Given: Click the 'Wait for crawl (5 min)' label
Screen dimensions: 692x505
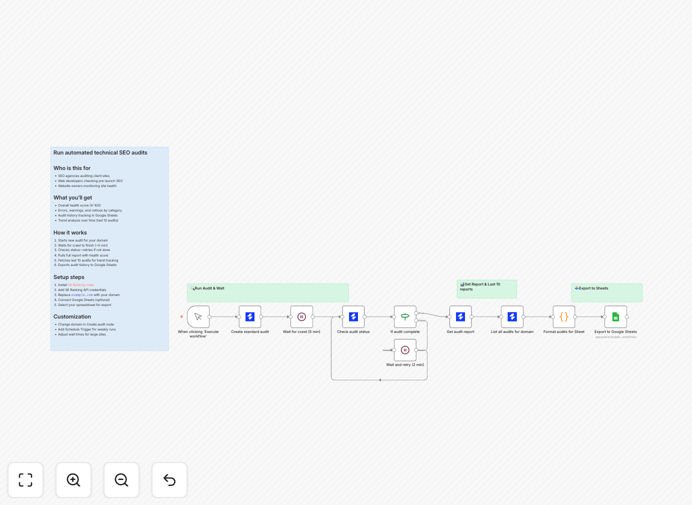Looking at the screenshot, I should [x=301, y=332].
